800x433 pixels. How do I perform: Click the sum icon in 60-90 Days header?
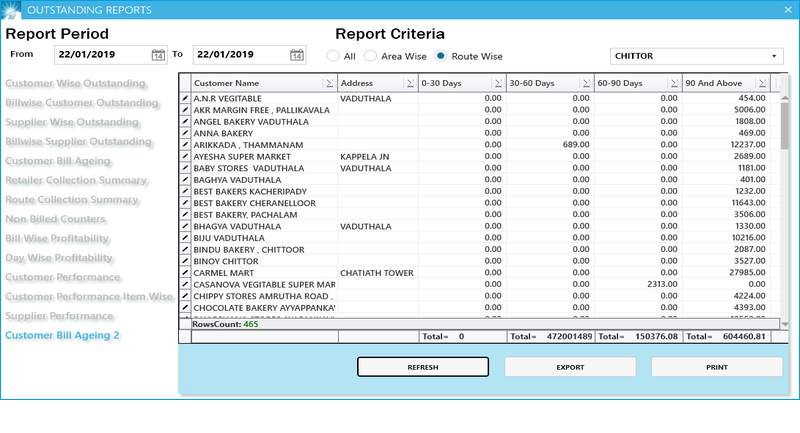pyautogui.click(x=674, y=83)
